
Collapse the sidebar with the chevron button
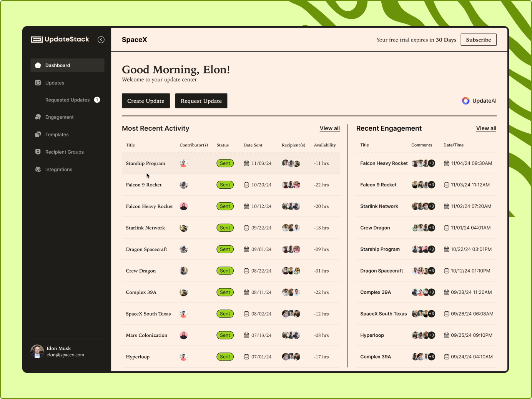pos(101,40)
